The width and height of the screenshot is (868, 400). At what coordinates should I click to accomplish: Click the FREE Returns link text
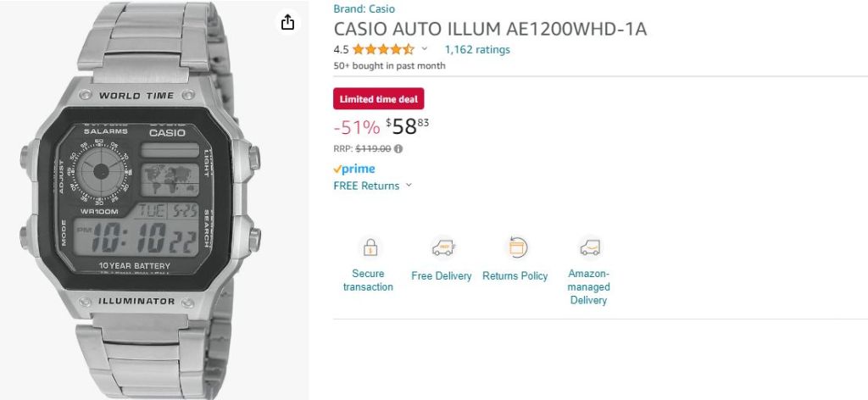pyautogui.click(x=366, y=186)
